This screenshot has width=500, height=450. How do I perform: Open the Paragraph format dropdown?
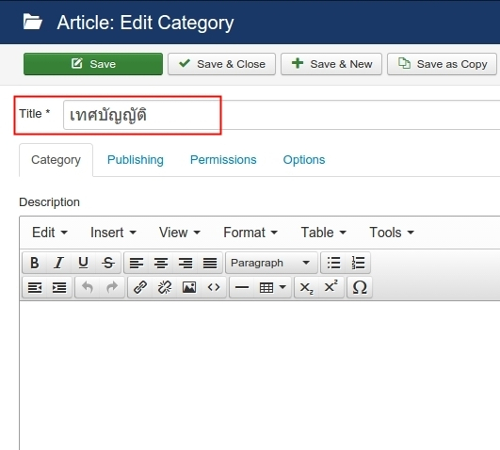(x=270, y=263)
